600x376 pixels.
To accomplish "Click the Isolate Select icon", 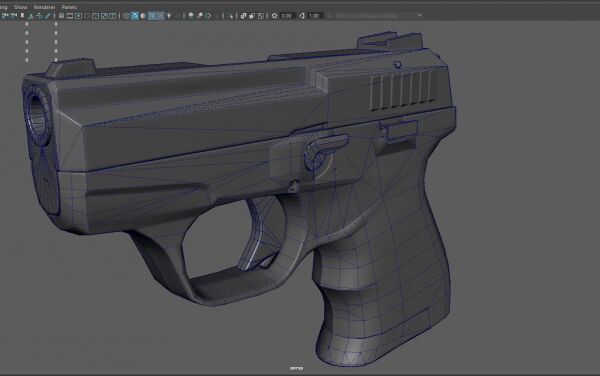I will coord(231,16).
